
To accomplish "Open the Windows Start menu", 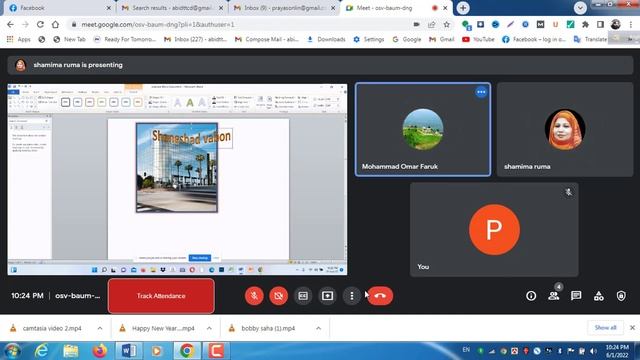I will pos(12,351).
